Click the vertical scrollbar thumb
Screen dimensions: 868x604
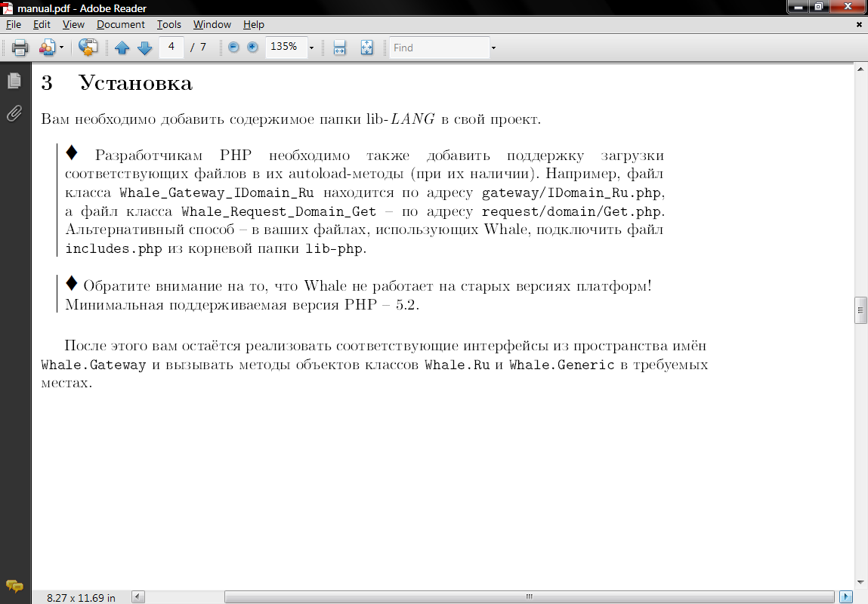coord(860,310)
